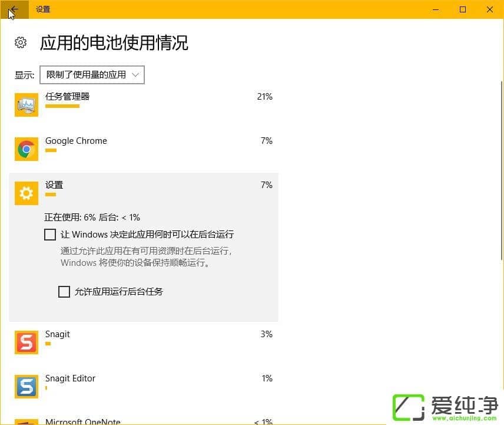The image size is (504, 425).
Task: Click the 任务管理器 app name label
Action: 67,96
